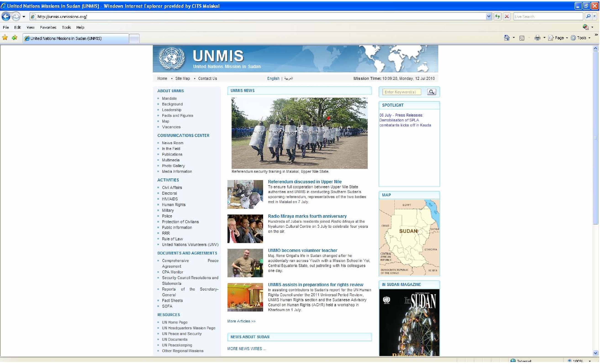Click the Stop loading red X icon
The height and width of the screenshot is (364, 600).
[507, 16]
